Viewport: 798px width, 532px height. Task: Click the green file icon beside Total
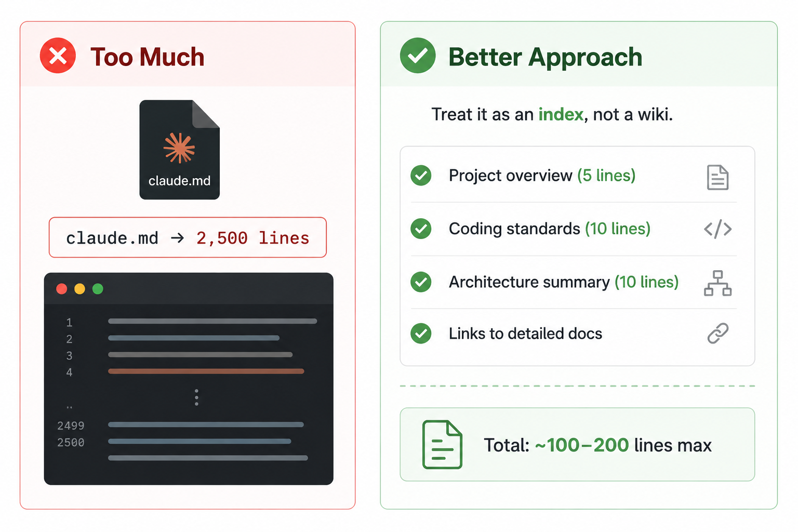point(442,445)
